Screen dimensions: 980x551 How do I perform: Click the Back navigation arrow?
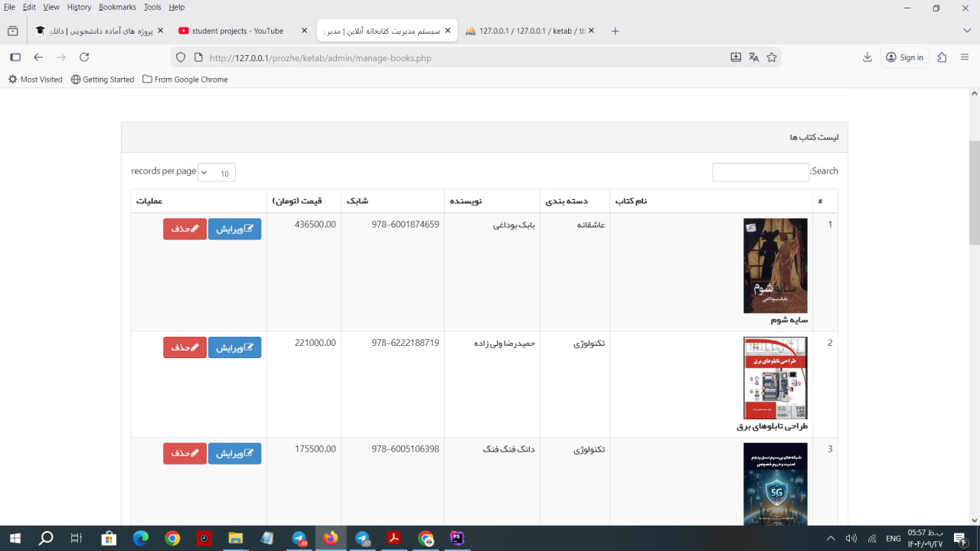[38, 57]
